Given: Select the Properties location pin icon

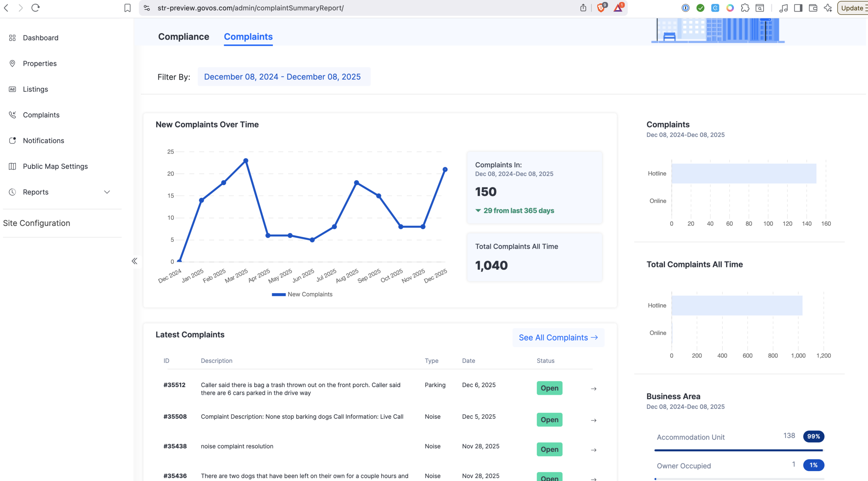Looking at the screenshot, I should point(12,63).
